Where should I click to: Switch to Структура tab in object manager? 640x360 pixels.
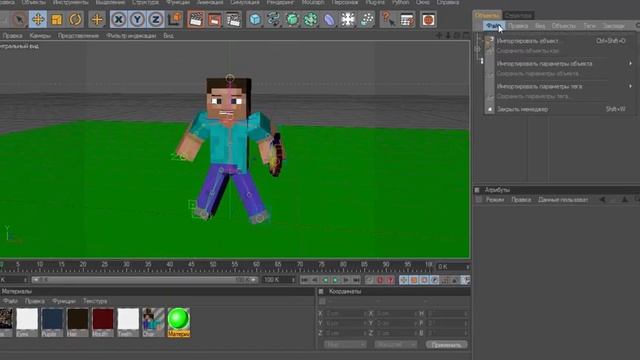518,16
